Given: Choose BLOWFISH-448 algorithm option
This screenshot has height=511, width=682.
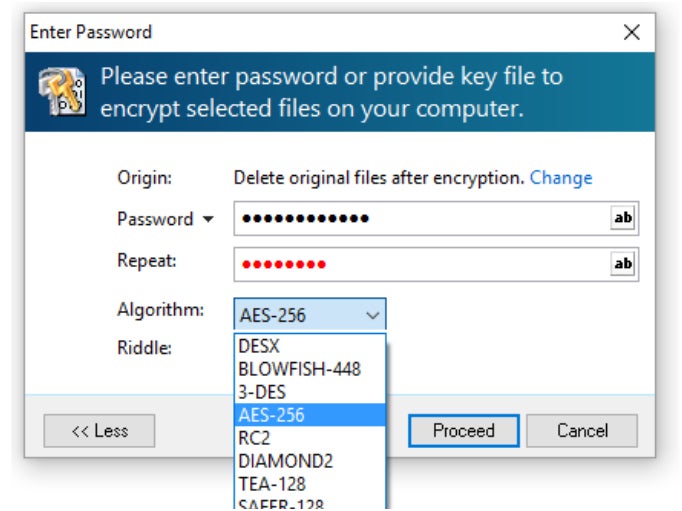Looking at the screenshot, I should (x=310, y=369).
